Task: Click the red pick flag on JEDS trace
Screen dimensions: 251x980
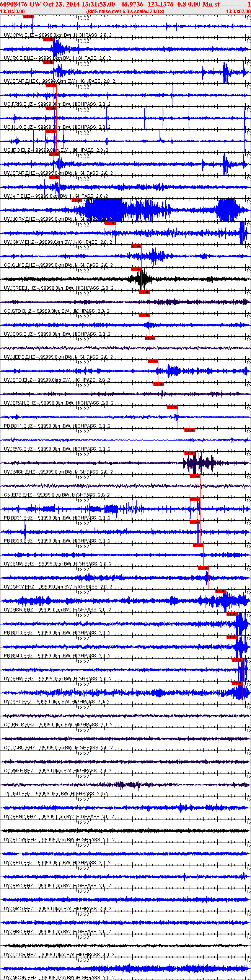Action: [150, 338]
